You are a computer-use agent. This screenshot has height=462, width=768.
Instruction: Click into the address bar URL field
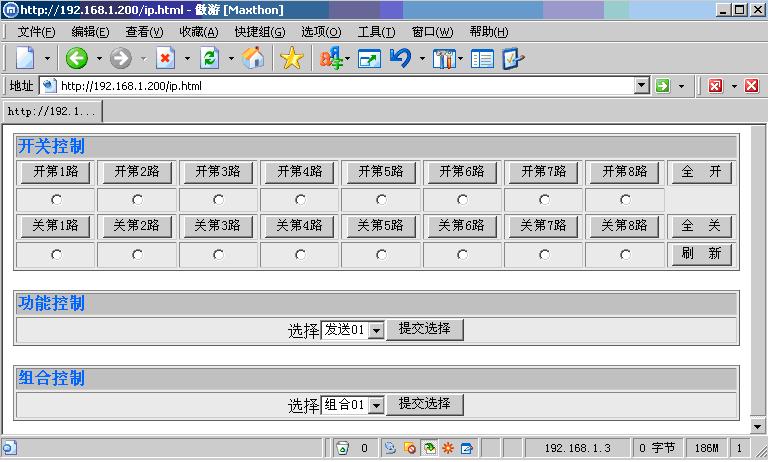(x=340, y=86)
